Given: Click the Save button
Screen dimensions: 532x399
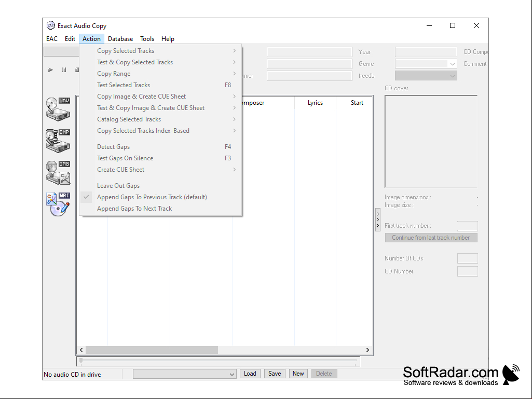Looking at the screenshot, I should click(275, 374).
